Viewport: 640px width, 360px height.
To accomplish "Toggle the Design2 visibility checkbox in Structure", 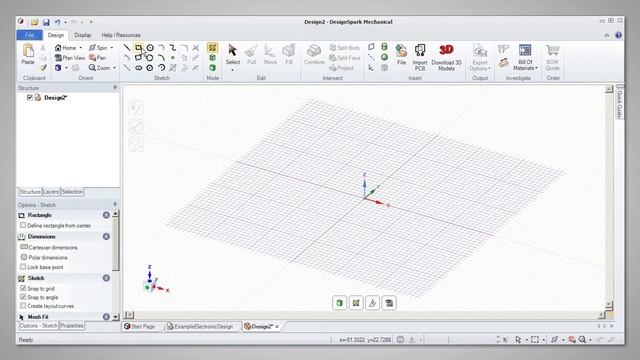I will point(29,98).
